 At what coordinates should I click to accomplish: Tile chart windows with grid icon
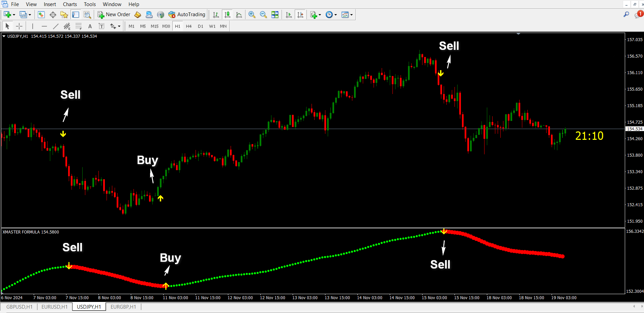275,14
